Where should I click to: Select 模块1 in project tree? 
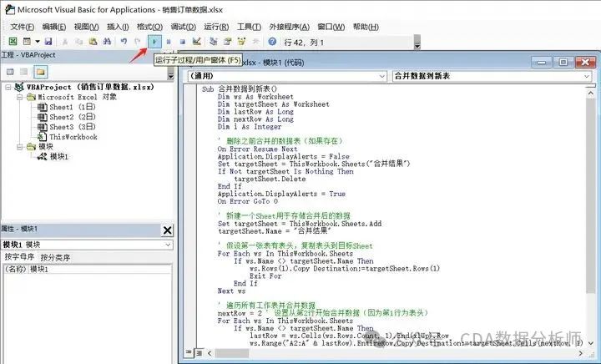[53, 156]
